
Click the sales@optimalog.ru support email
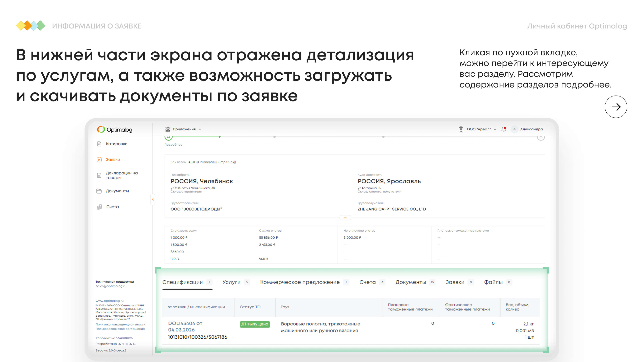(x=111, y=286)
